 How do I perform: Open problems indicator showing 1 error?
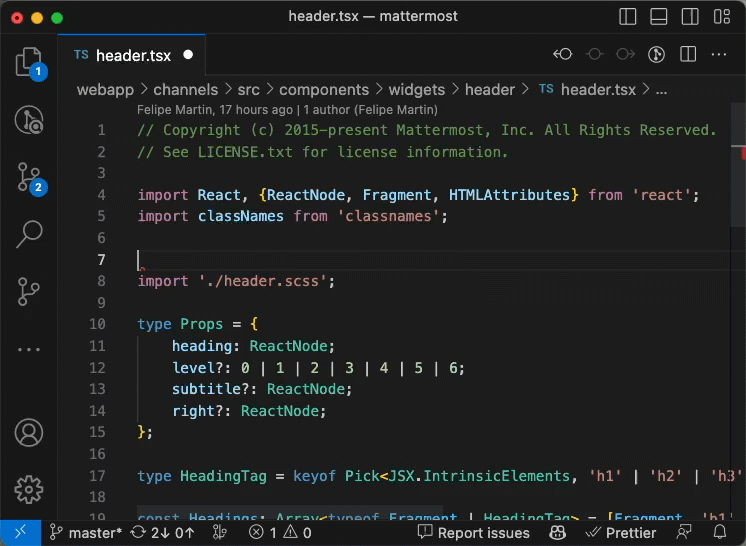280,533
